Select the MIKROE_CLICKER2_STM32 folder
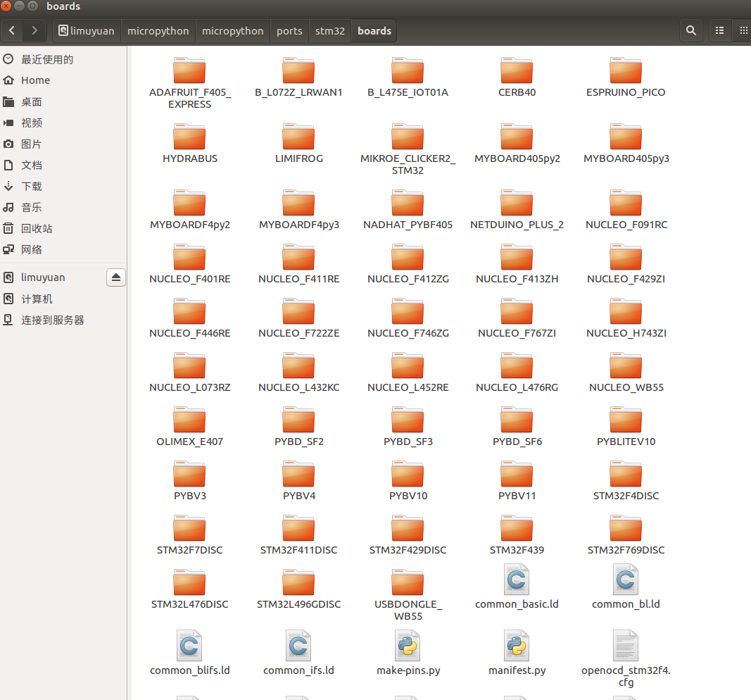This screenshot has width=751, height=700. (408, 149)
